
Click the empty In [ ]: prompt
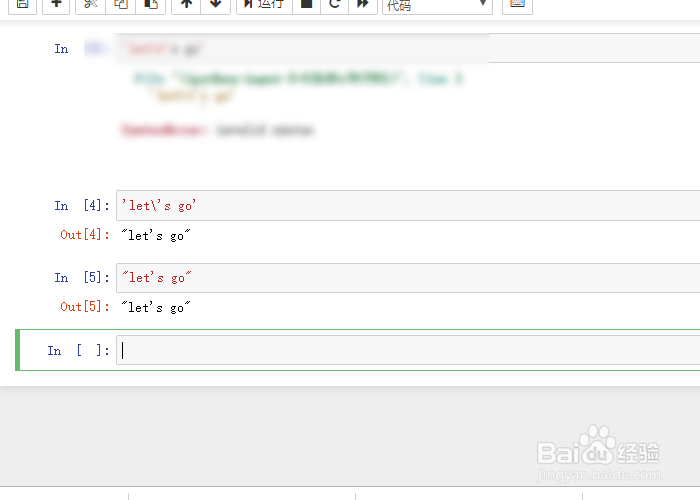(79, 350)
